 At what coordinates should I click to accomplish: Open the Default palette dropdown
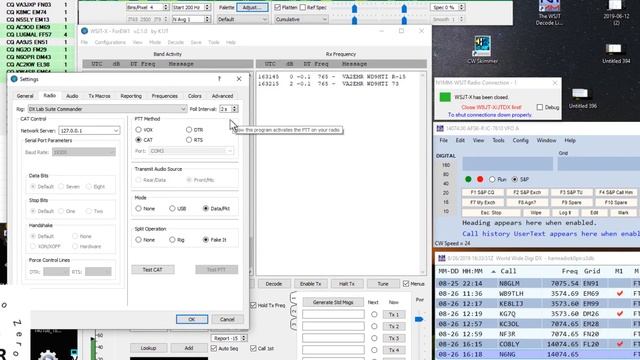click(x=242, y=19)
